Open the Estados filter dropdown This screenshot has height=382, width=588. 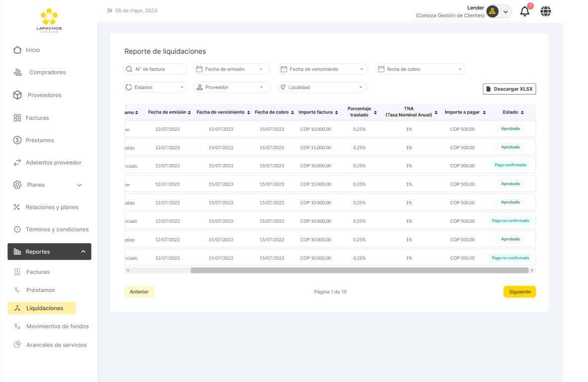[155, 87]
